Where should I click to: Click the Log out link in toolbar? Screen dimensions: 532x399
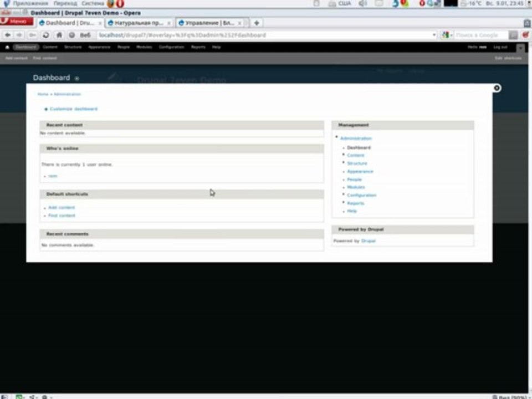[x=500, y=47]
